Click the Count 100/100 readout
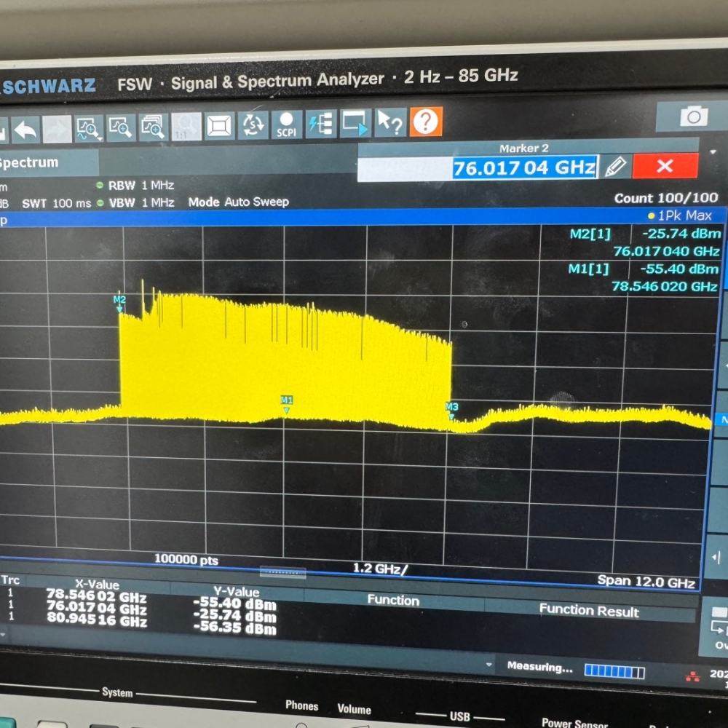This screenshot has width=728, height=728. click(666, 198)
